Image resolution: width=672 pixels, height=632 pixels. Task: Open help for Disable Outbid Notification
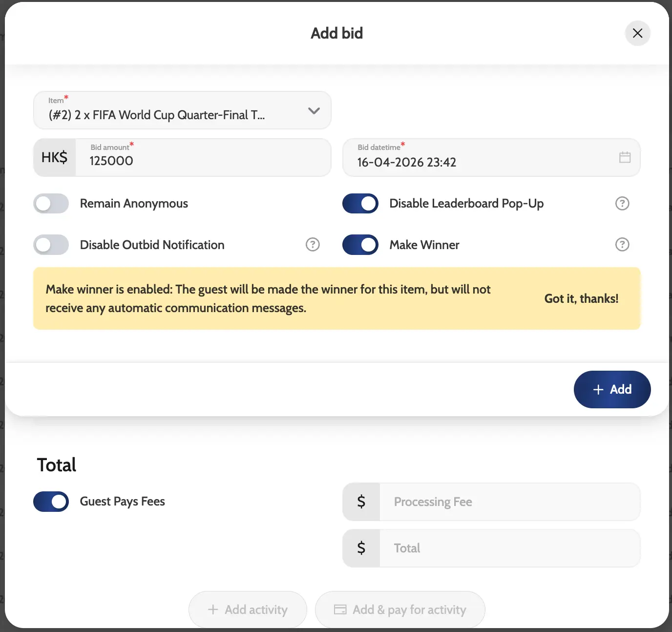pos(313,244)
